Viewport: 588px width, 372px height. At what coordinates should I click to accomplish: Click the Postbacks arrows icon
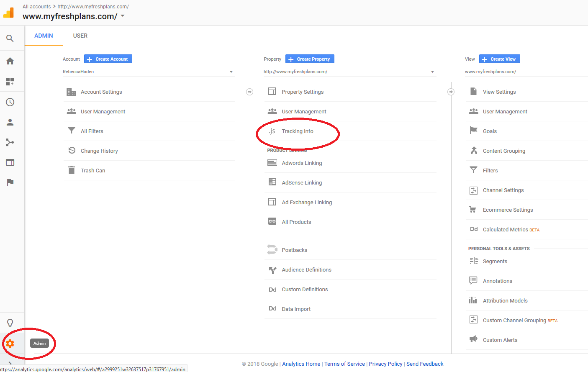[x=272, y=249]
